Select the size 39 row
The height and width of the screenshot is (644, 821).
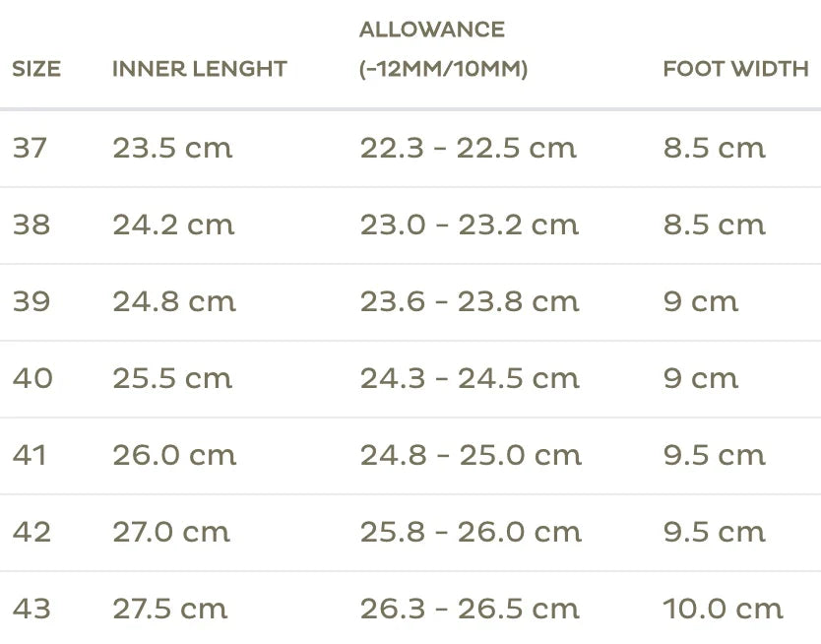[x=410, y=302]
